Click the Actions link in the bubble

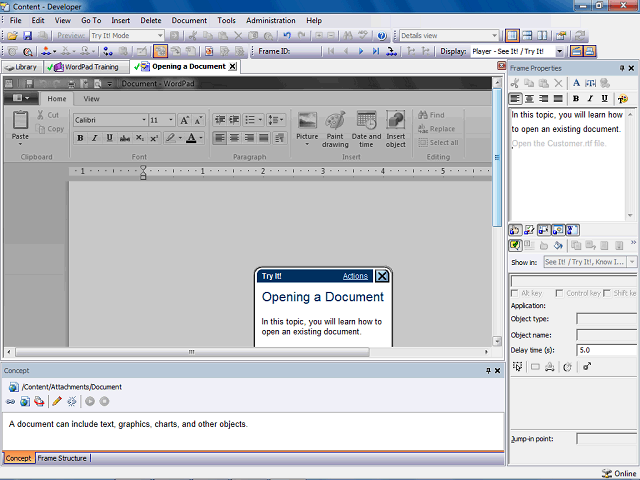355,276
